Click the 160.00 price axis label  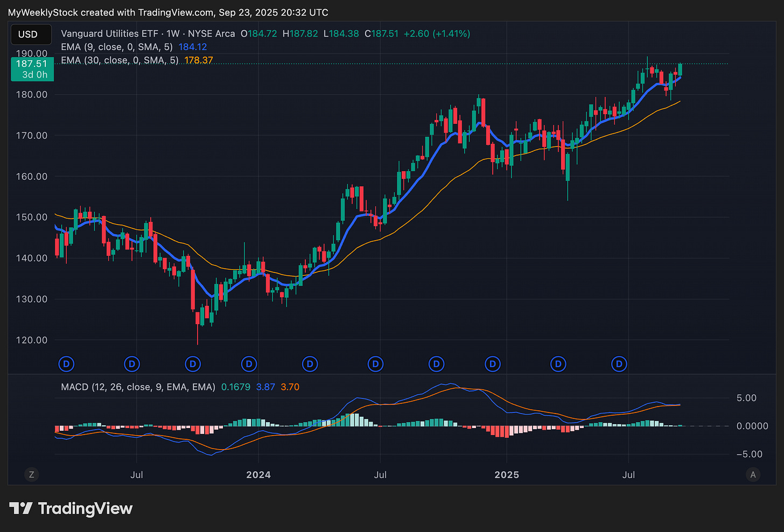tap(32, 176)
